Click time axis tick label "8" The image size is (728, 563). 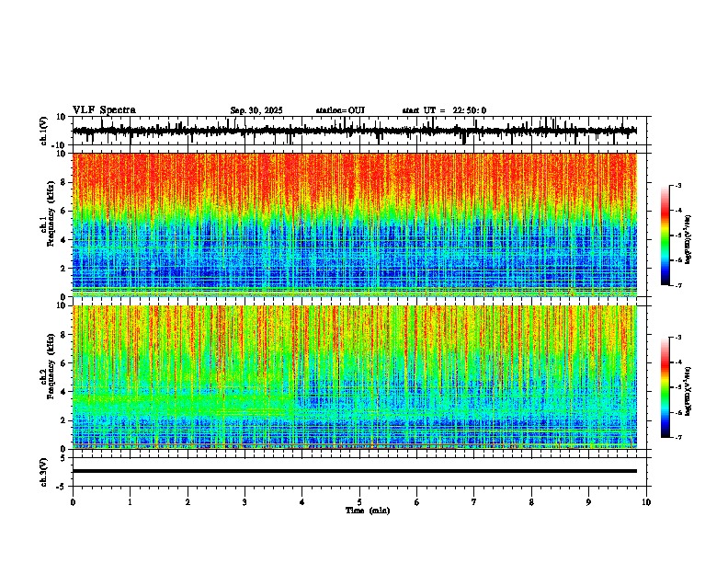[531, 502]
